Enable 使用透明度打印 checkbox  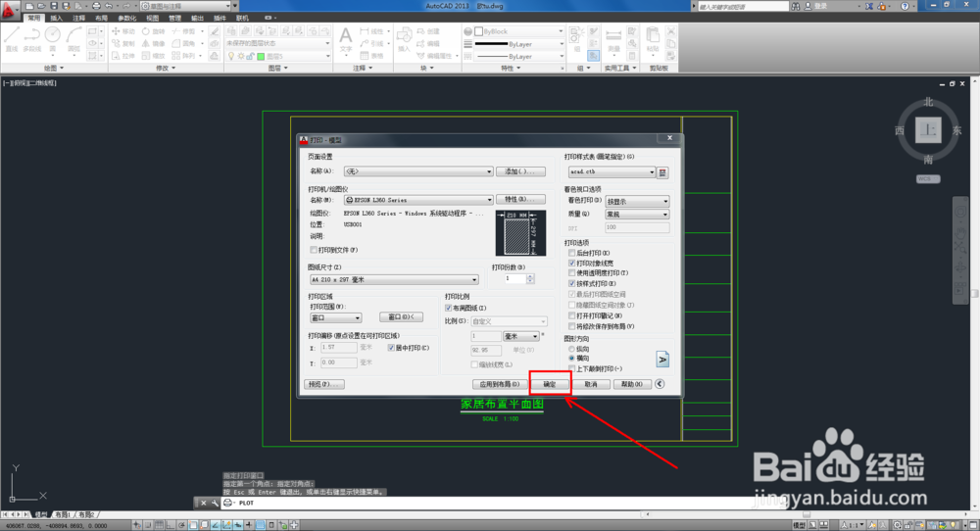(x=572, y=273)
